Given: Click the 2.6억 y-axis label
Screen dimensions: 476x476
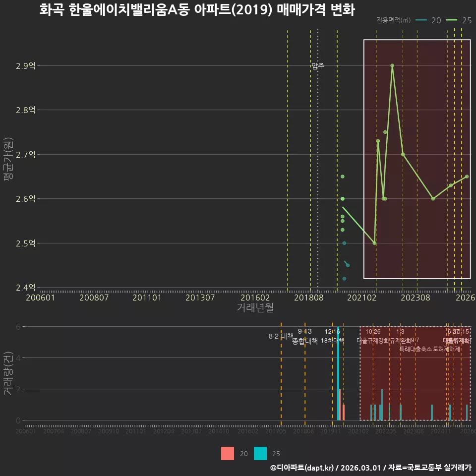Looking at the screenshot, I should coord(25,199).
